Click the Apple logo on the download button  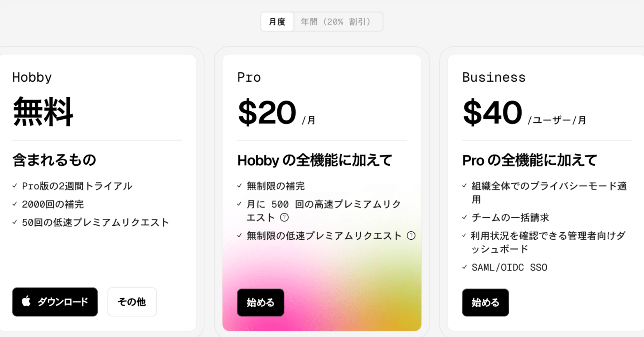[x=25, y=302]
